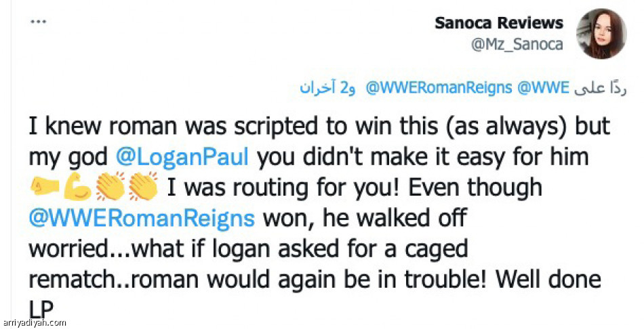Viewport: 644px width, 329px height.
Task: Open the Sanoca Reviews display name
Action: click(x=499, y=23)
